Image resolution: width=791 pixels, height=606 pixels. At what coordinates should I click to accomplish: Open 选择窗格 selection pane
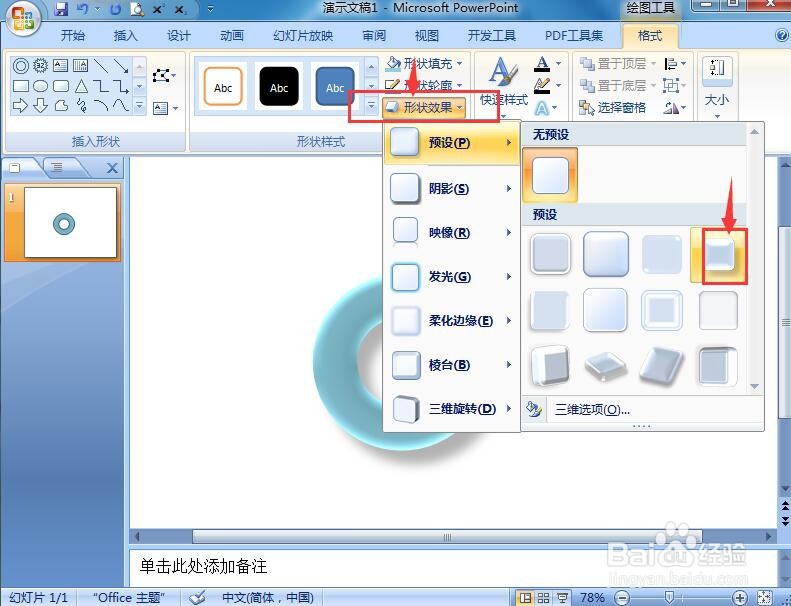click(x=613, y=107)
